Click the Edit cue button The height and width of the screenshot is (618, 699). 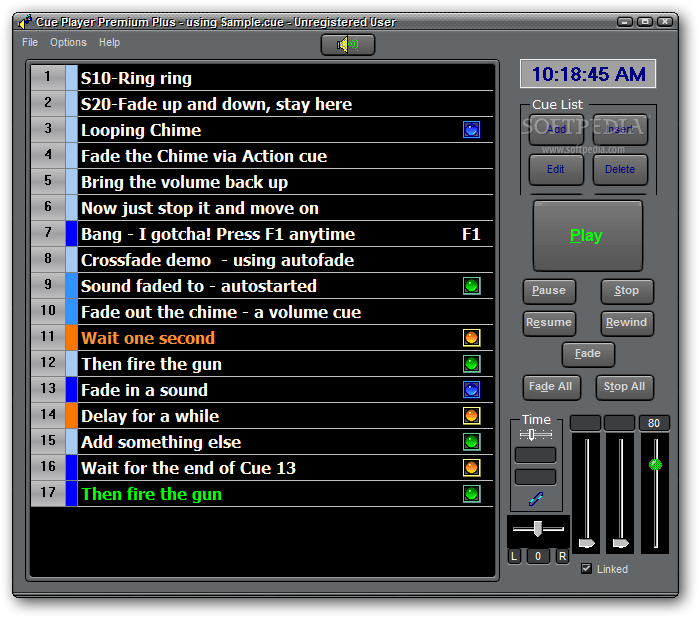pos(556,169)
